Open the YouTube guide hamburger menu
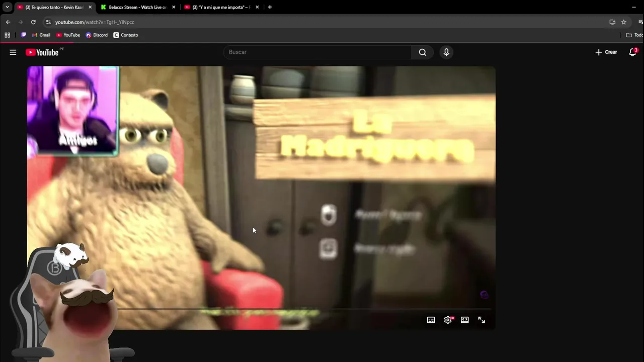 [13, 52]
